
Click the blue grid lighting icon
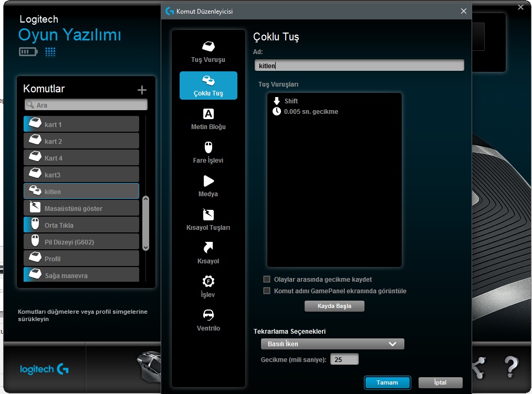pos(50,52)
